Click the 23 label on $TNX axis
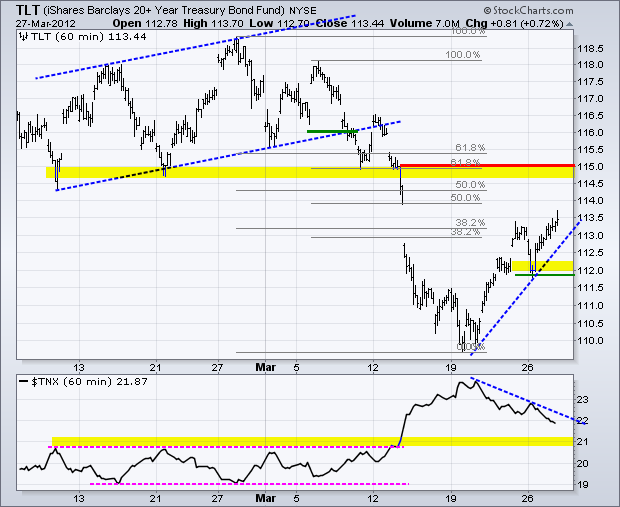Image resolution: width=620 pixels, height=507 pixels. click(x=583, y=400)
